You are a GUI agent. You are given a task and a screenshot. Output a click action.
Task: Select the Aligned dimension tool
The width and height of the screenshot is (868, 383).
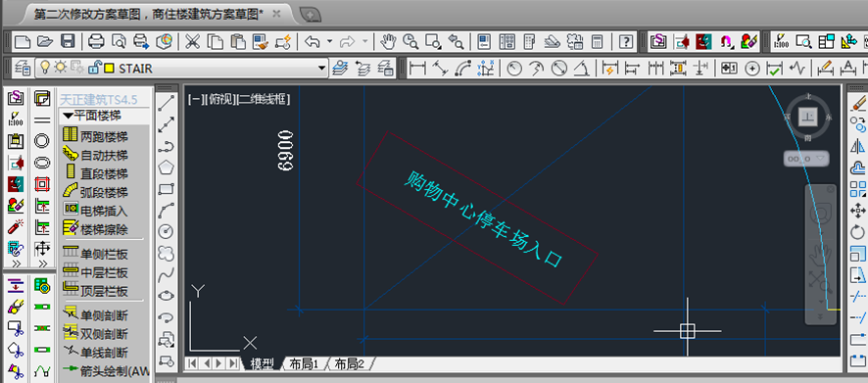click(440, 69)
